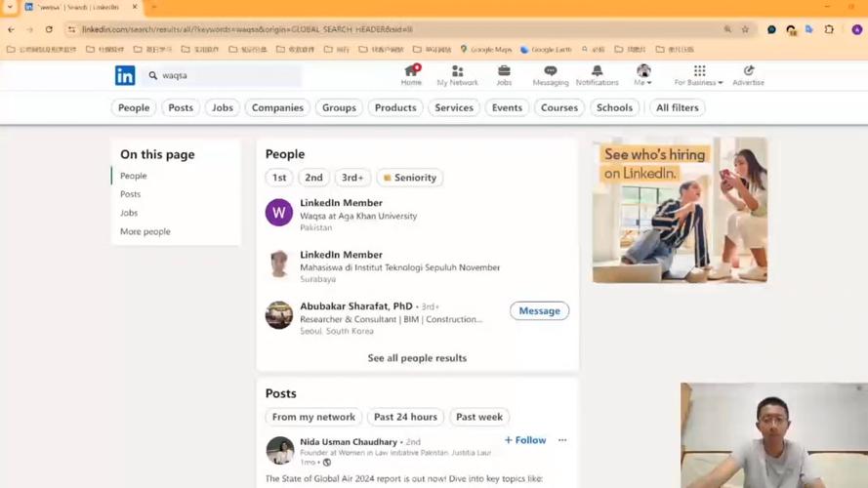The height and width of the screenshot is (488, 868).
Task: Open the LinkedIn logo home link
Action: click(125, 75)
